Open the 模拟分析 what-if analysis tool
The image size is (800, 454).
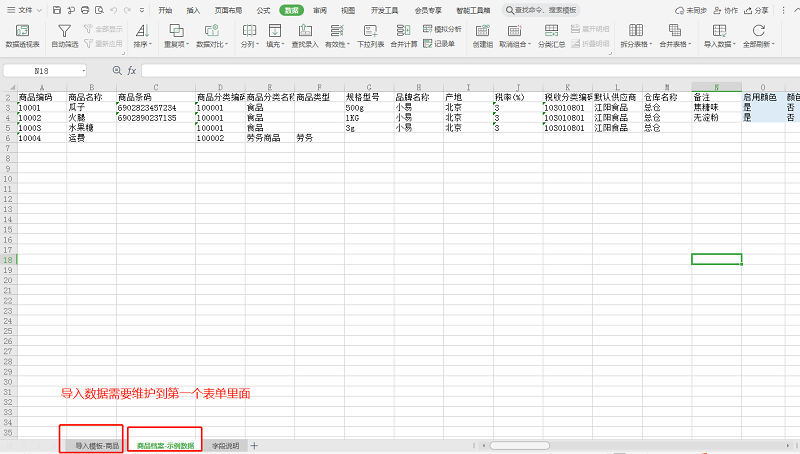pos(442,29)
